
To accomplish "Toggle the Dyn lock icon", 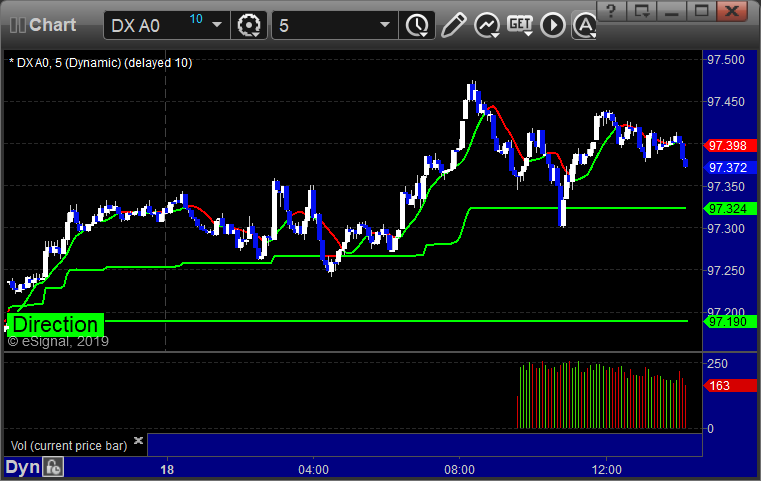I will click(x=53, y=467).
